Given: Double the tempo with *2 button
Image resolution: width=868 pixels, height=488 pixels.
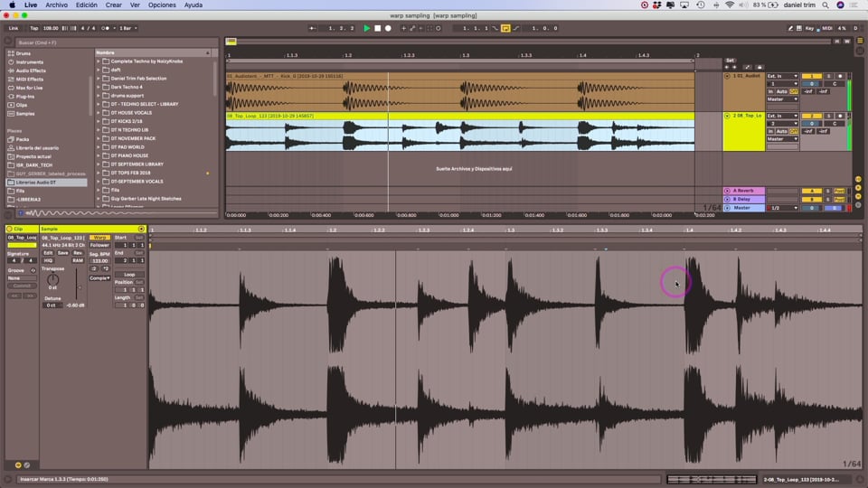Looking at the screenshot, I should [x=105, y=268].
